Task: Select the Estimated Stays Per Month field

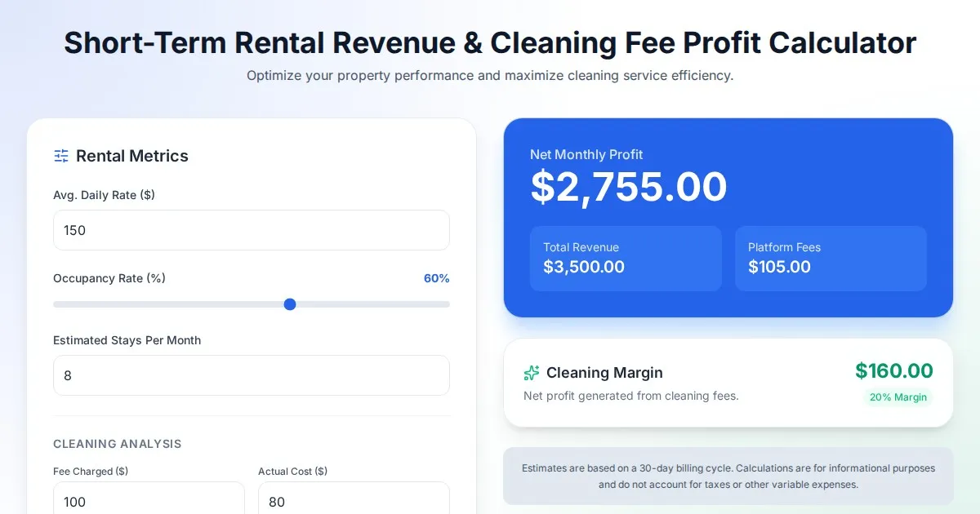Action: point(251,375)
